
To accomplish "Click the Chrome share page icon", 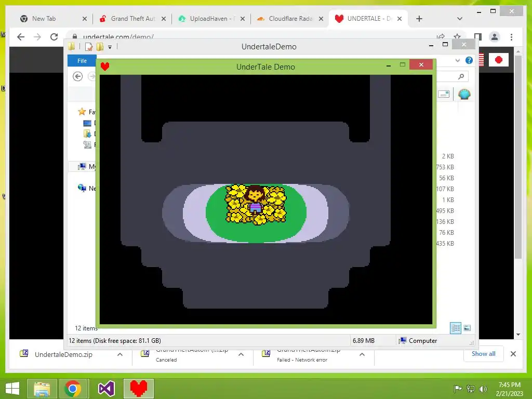I will (441, 36).
